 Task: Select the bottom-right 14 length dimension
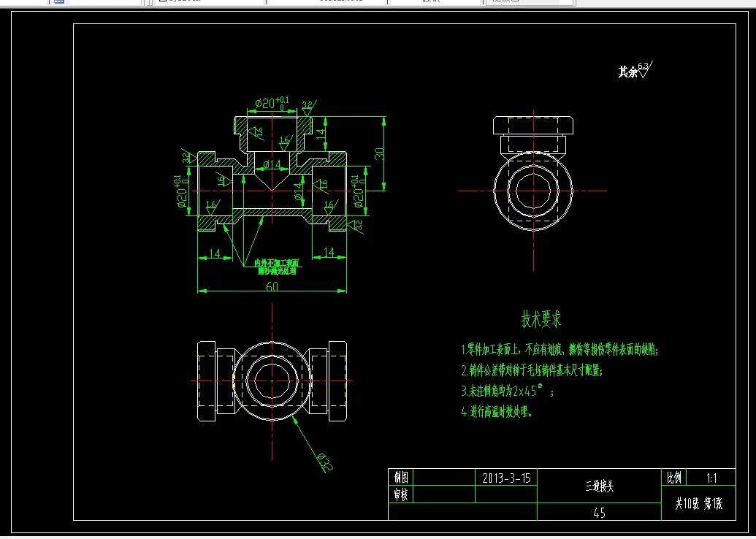tap(329, 252)
